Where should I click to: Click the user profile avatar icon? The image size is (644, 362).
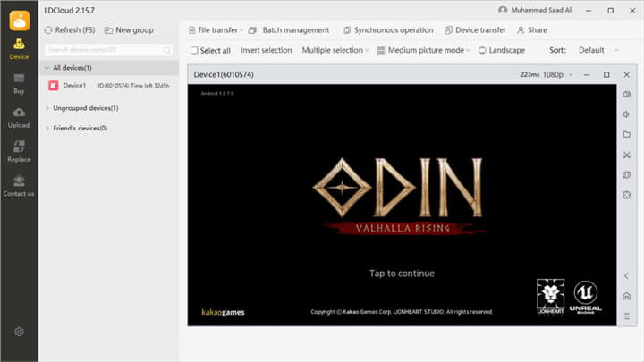[503, 10]
